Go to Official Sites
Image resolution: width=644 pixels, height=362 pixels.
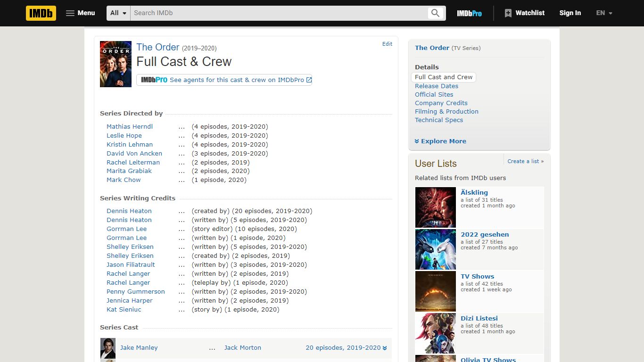(434, 95)
